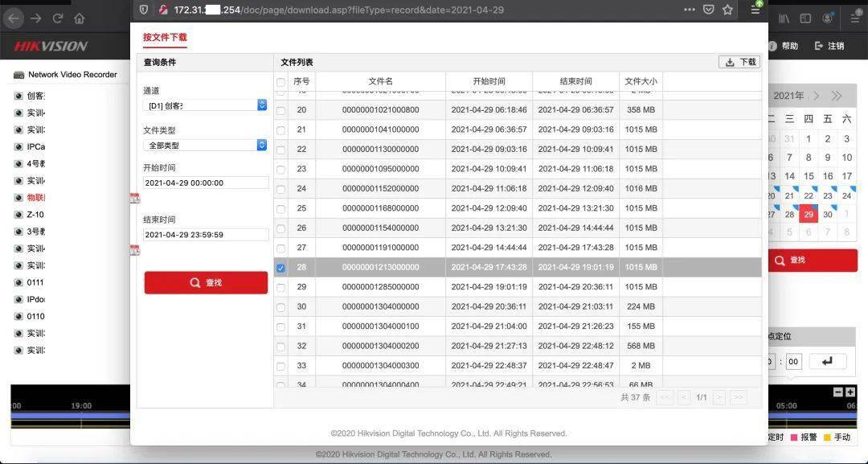Go to next month in background calendar
Viewport: 868px width, 464px height.
816,96
